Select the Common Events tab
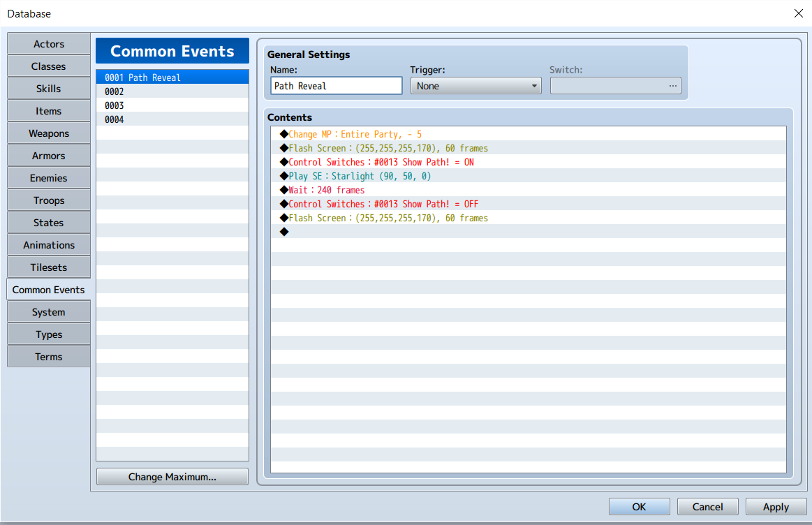The height and width of the screenshot is (525, 812). [x=49, y=290]
